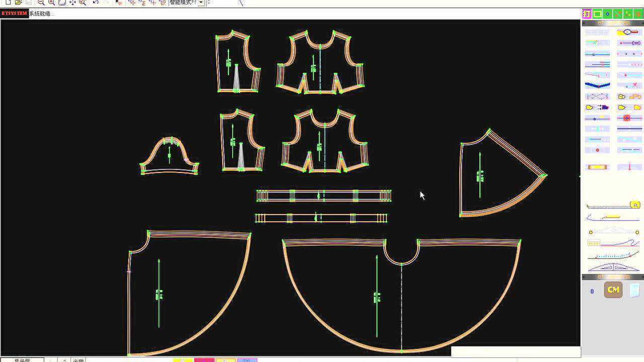This screenshot has width=644, height=362.
Task: Toggle the green rectangle mode button
Action: click(x=597, y=14)
